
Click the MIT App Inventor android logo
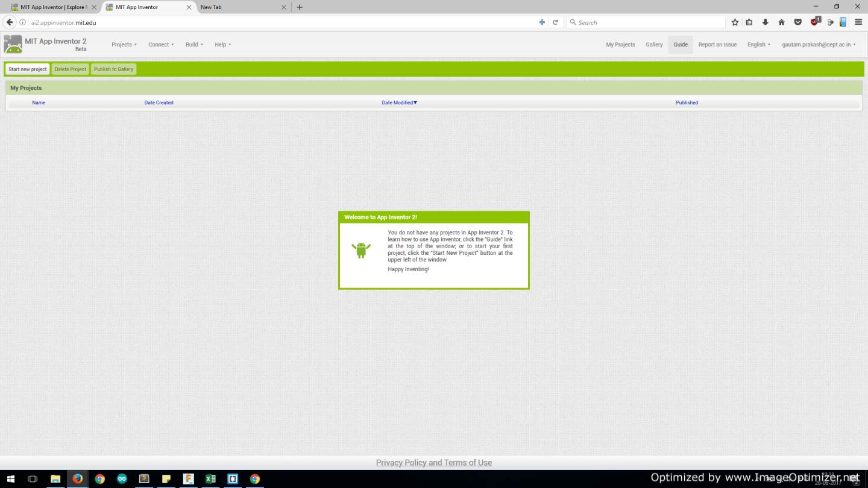coord(13,44)
